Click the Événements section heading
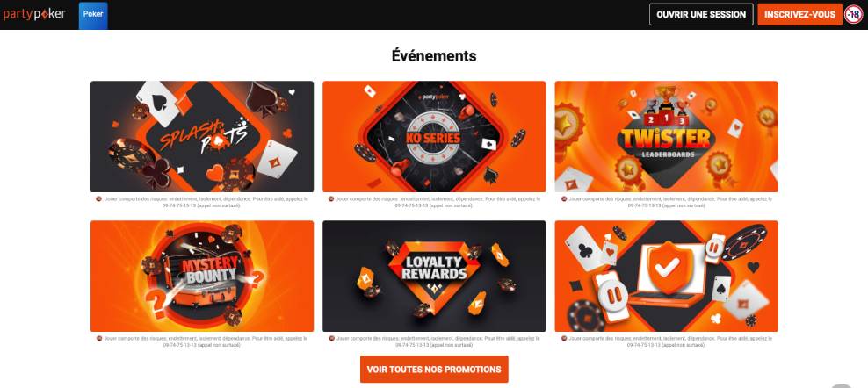868x388 pixels. [x=434, y=56]
